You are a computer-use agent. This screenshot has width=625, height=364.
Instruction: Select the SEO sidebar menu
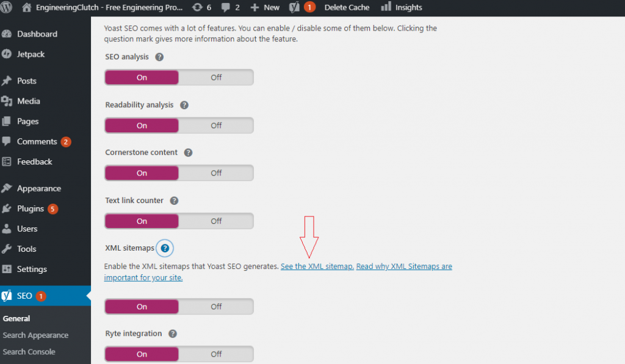[45, 296]
